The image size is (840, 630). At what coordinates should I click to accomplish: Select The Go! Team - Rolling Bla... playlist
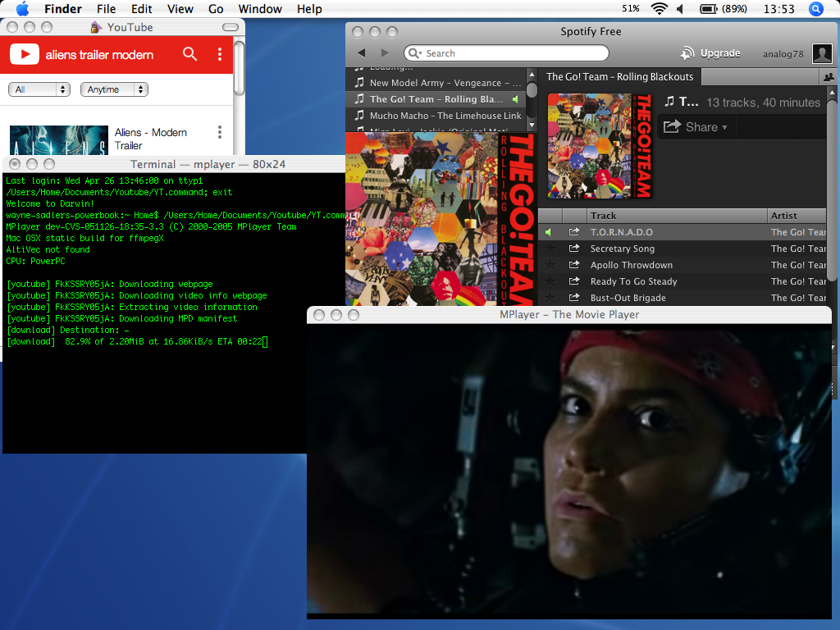point(436,99)
